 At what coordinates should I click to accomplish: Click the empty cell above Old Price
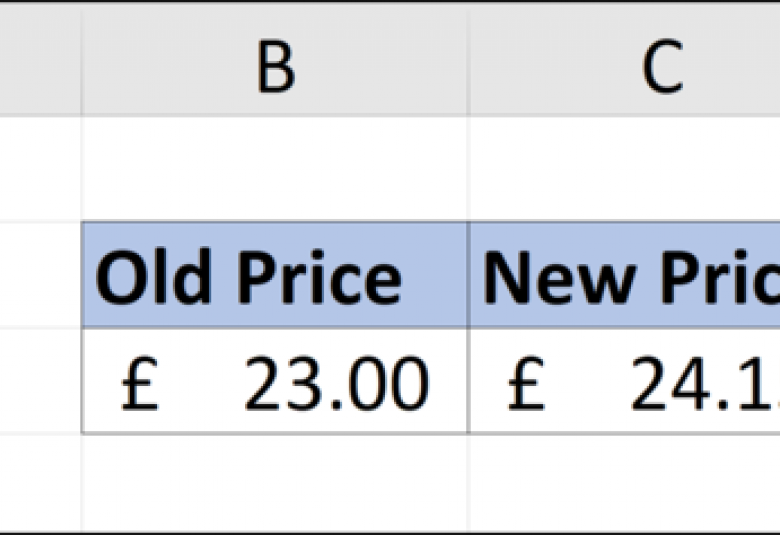coord(275,169)
